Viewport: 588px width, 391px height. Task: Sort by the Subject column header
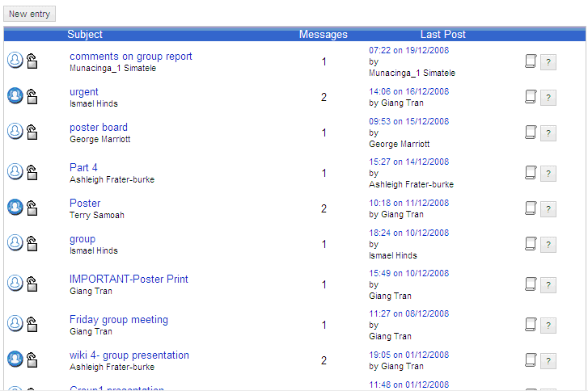pyautogui.click(x=85, y=35)
